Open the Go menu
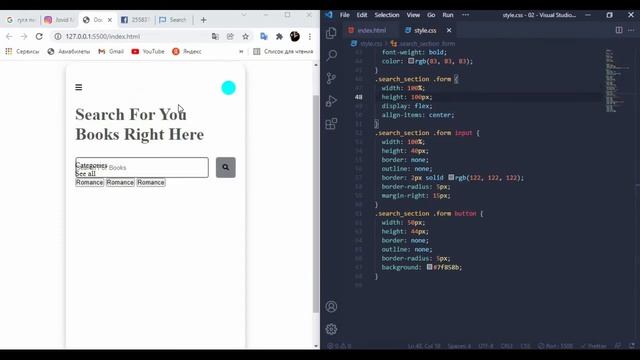Image resolution: width=640 pixels, height=360 pixels. coord(431,15)
